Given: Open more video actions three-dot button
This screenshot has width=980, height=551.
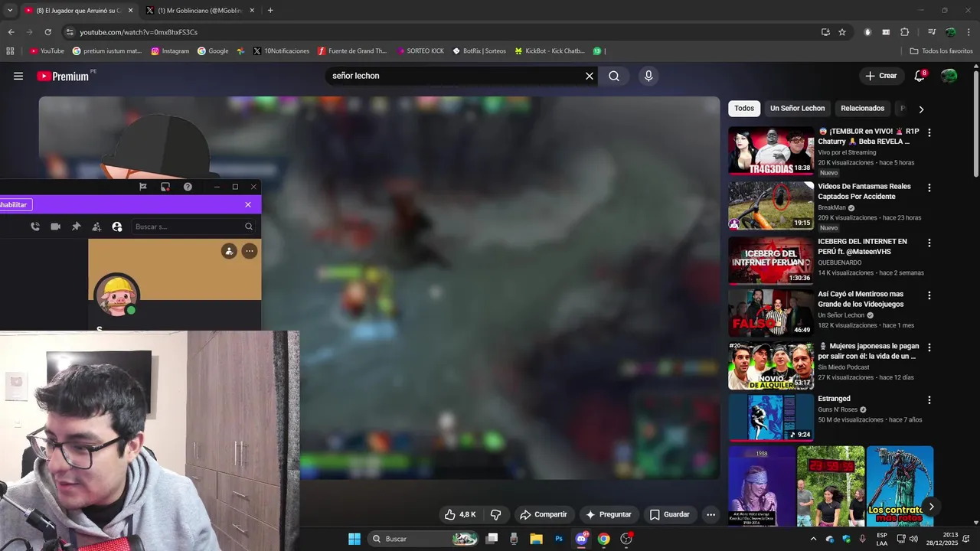Looking at the screenshot, I should click(x=710, y=514).
